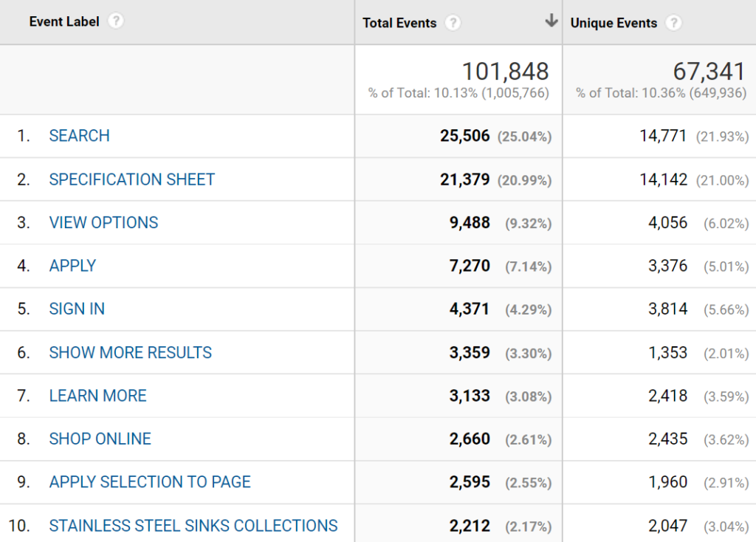Click the '% of Total: 10.13% (1,005,766)' text
Image resolution: width=756 pixels, height=542 pixels.
pos(458,92)
